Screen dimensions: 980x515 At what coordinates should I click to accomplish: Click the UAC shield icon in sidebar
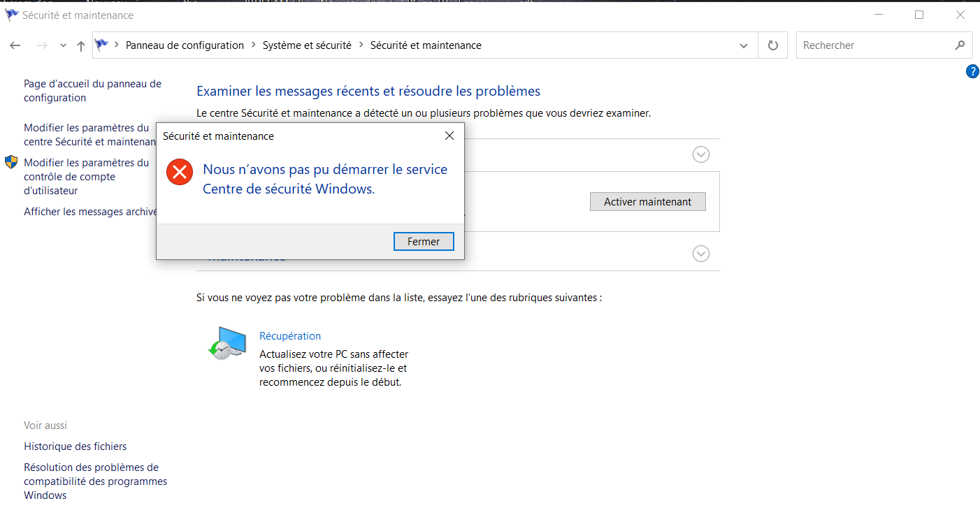click(x=11, y=162)
